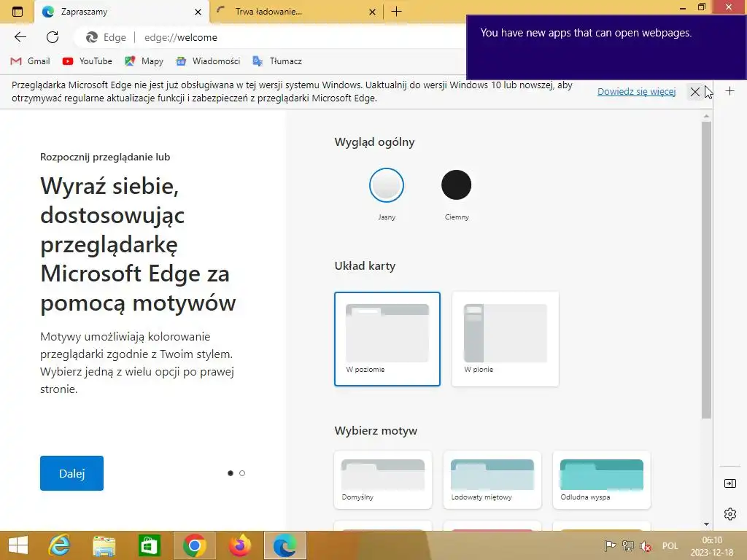
Task: Click the muted volume tray icon
Action: (x=646, y=545)
